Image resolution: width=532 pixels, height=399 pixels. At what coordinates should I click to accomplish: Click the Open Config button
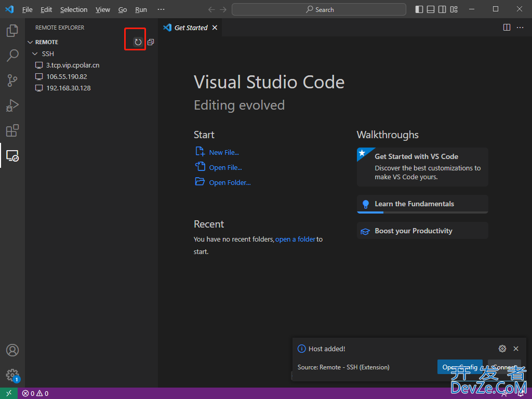pyautogui.click(x=460, y=367)
